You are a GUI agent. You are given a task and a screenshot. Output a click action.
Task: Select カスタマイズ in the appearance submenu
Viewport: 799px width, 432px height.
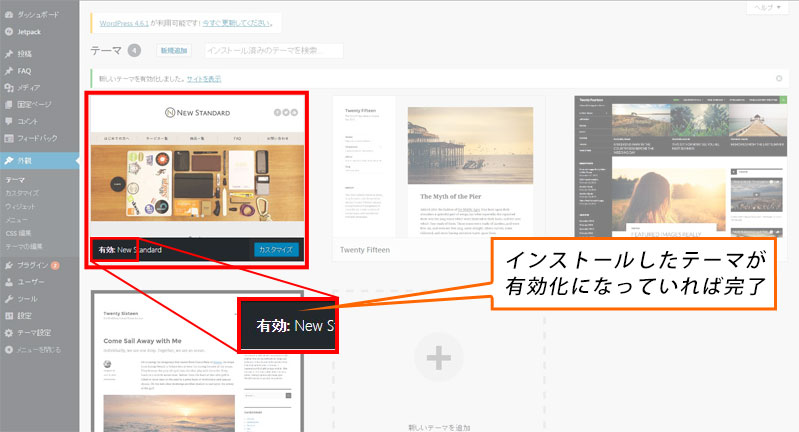(x=23, y=192)
